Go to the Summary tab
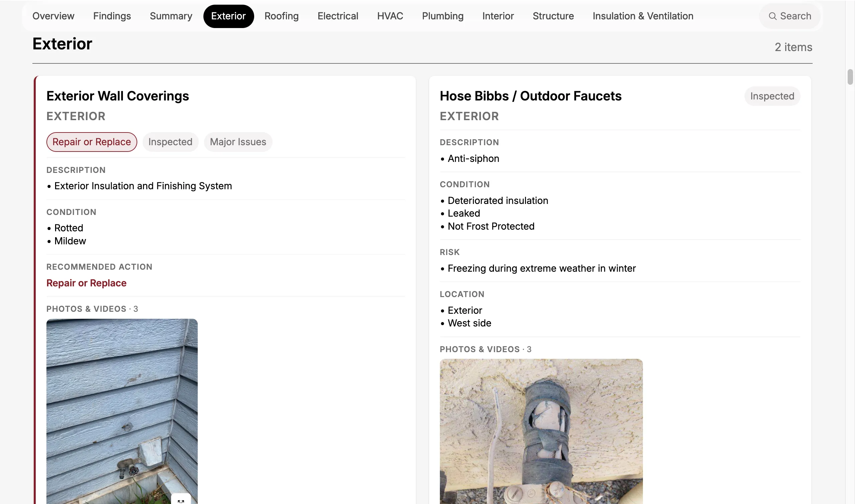The image size is (855, 504). pyautogui.click(x=171, y=16)
